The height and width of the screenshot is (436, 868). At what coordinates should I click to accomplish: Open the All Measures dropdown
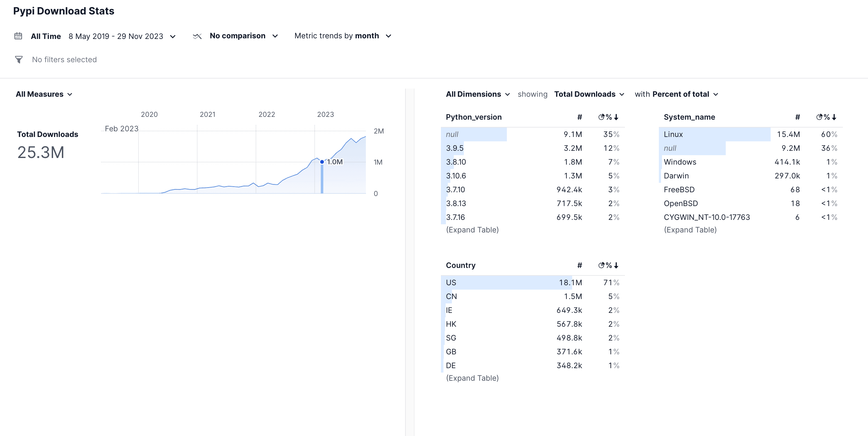point(44,94)
